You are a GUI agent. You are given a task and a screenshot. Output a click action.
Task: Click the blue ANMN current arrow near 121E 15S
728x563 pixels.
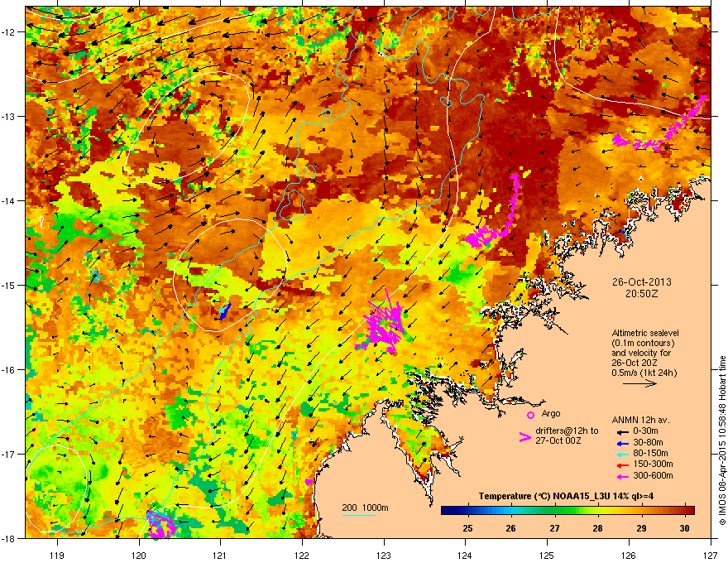click(225, 310)
